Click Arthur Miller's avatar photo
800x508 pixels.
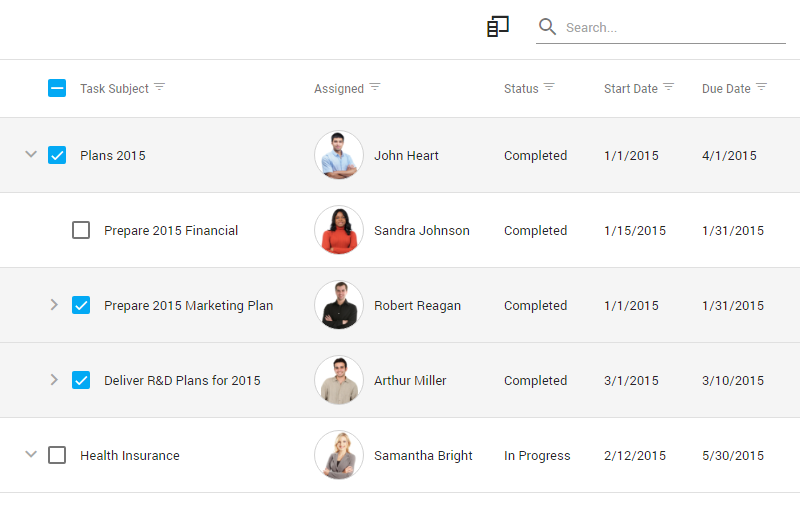point(339,380)
